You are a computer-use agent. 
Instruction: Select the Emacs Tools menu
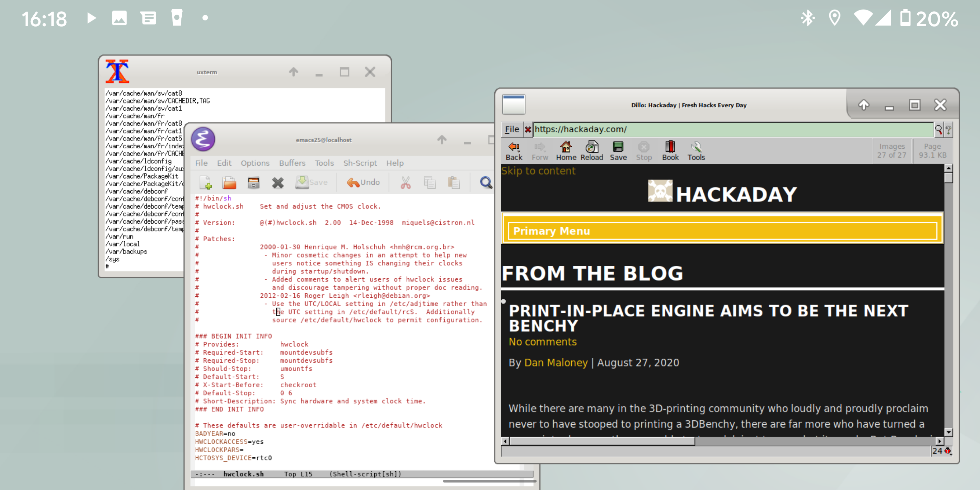324,163
